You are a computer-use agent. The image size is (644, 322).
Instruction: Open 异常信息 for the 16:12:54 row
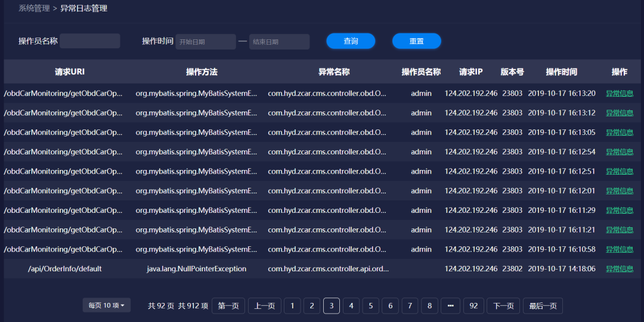(x=620, y=152)
